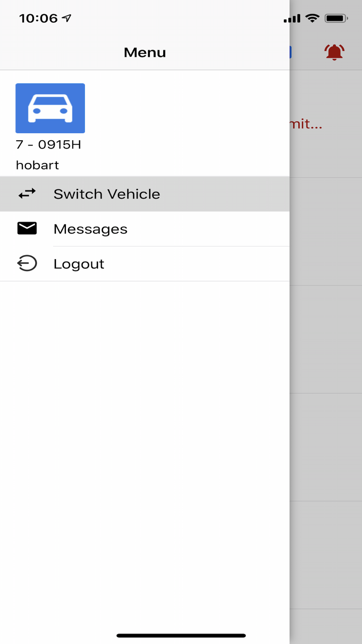362x644 pixels.
Task: Tap the vehicle ID "7 - 0915H"
Action: (x=49, y=145)
